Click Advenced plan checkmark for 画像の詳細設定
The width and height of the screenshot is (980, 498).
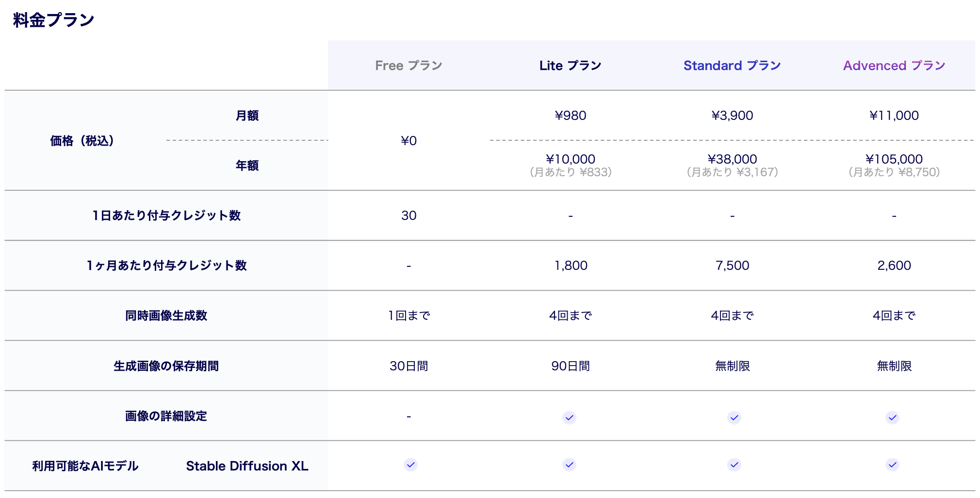pos(892,417)
